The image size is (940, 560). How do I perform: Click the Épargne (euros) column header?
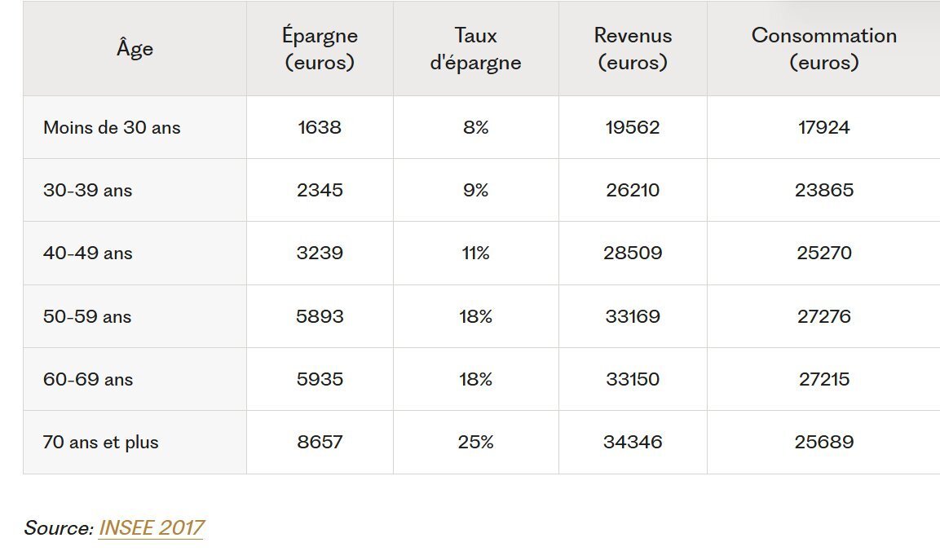pos(320,49)
